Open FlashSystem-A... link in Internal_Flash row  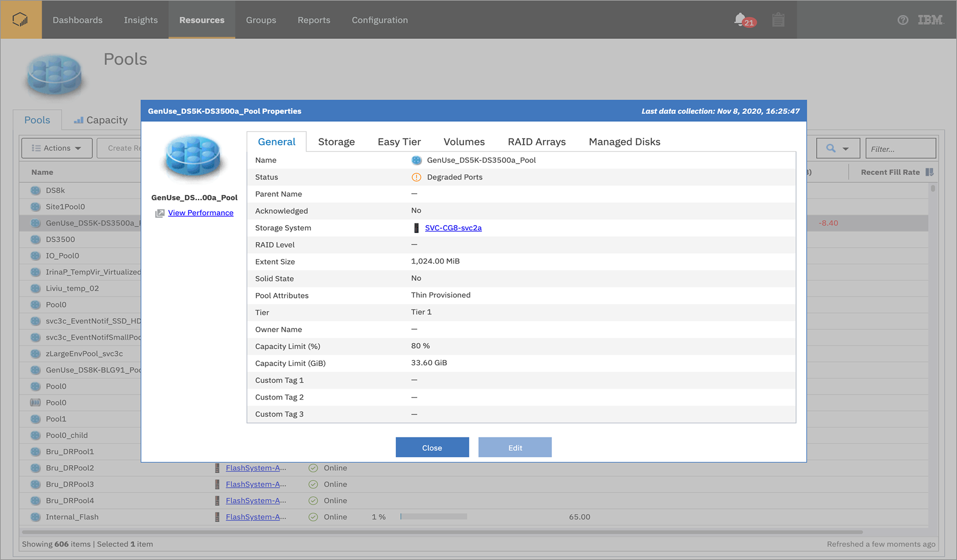pos(256,517)
